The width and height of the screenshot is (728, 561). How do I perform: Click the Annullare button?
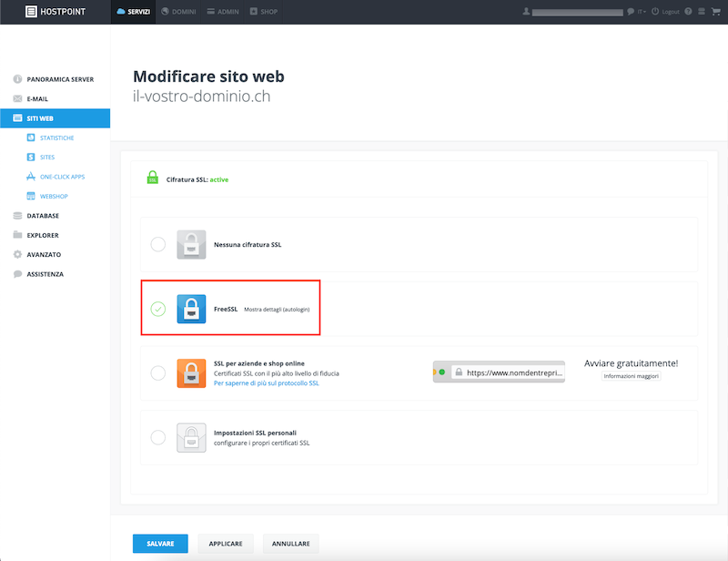pyautogui.click(x=290, y=544)
